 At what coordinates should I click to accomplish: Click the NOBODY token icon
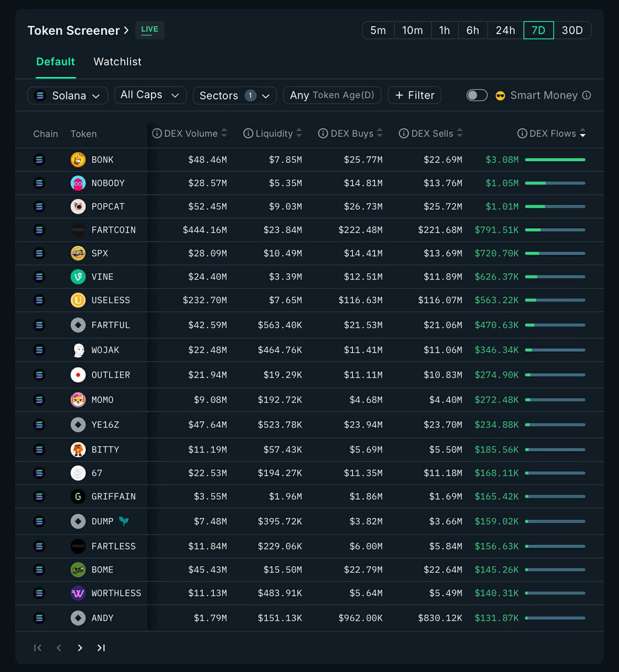(78, 183)
